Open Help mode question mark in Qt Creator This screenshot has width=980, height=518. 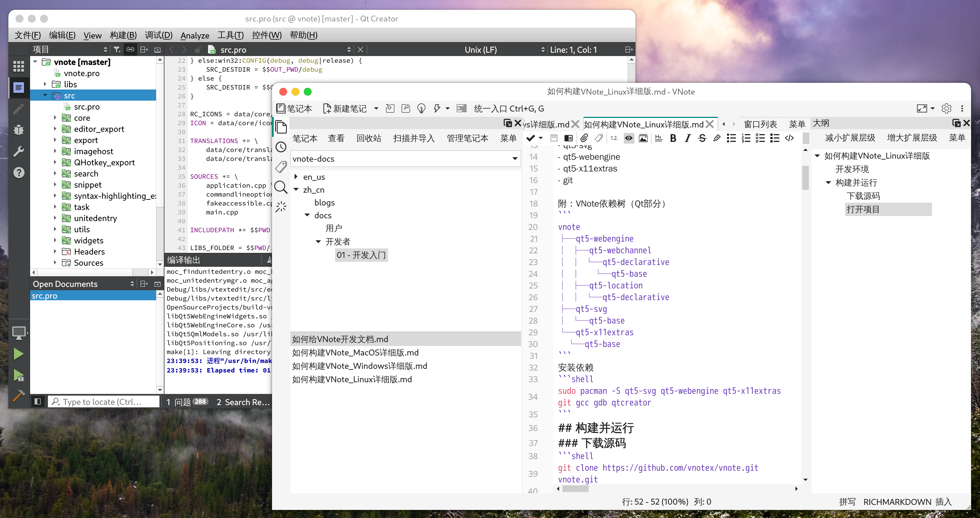19,173
